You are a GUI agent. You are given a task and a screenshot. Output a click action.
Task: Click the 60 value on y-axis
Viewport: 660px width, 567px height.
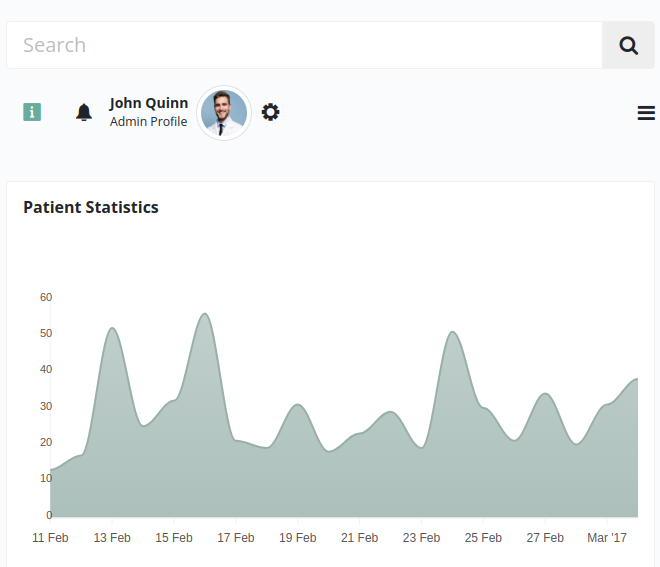pyautogui.click(x=46, y=297)
